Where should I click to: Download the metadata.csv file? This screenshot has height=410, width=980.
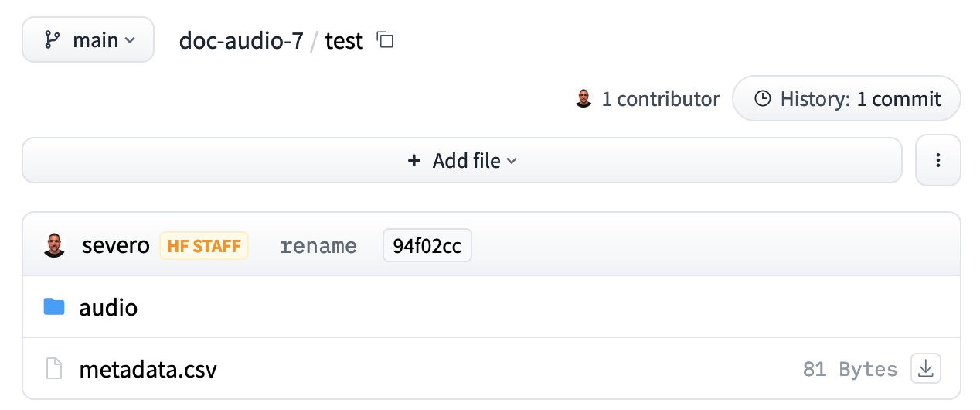(x=926, y=369)
